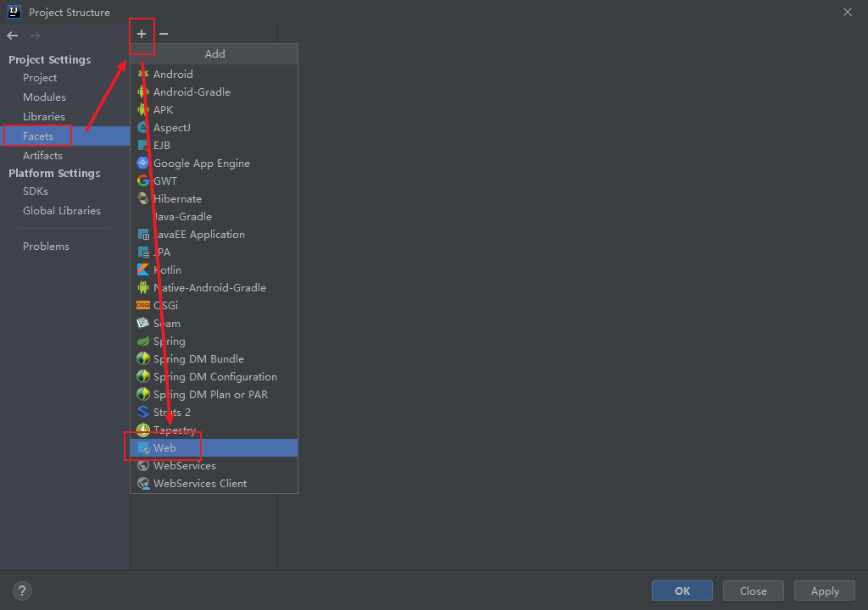Screen dimensions: 868x610
Task: Click the Seam icon
Action: tap(143, 323)
